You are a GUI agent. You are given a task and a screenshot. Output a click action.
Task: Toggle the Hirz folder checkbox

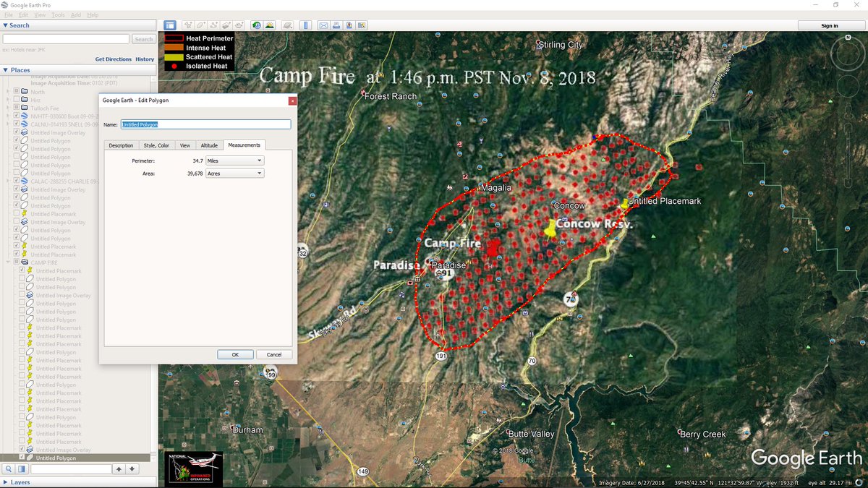17,100
